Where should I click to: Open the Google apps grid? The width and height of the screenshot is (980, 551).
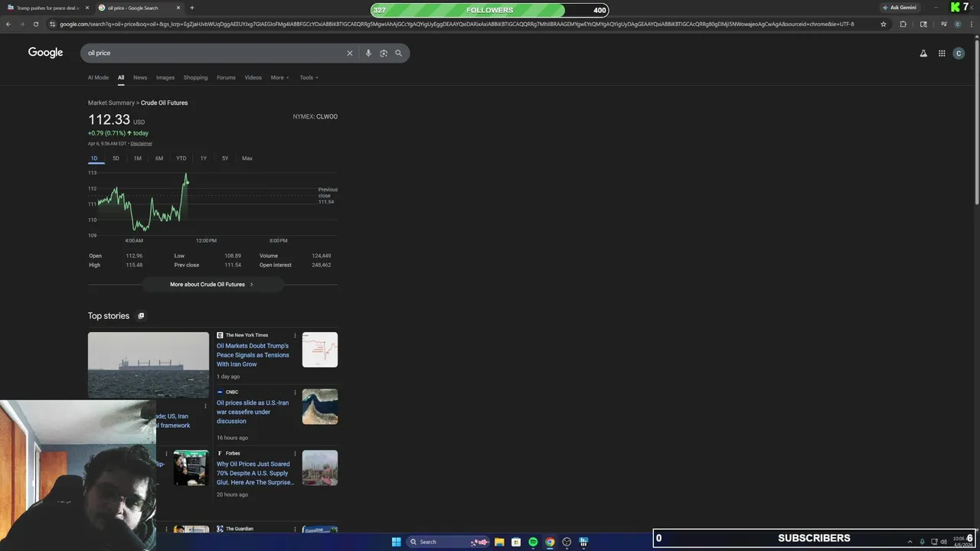942,54
